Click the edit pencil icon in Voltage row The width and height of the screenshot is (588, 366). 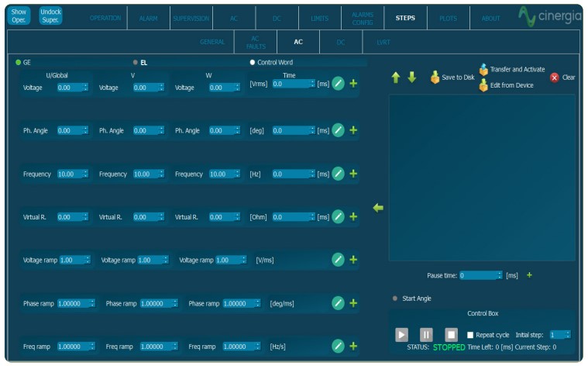tap(338, 84)
